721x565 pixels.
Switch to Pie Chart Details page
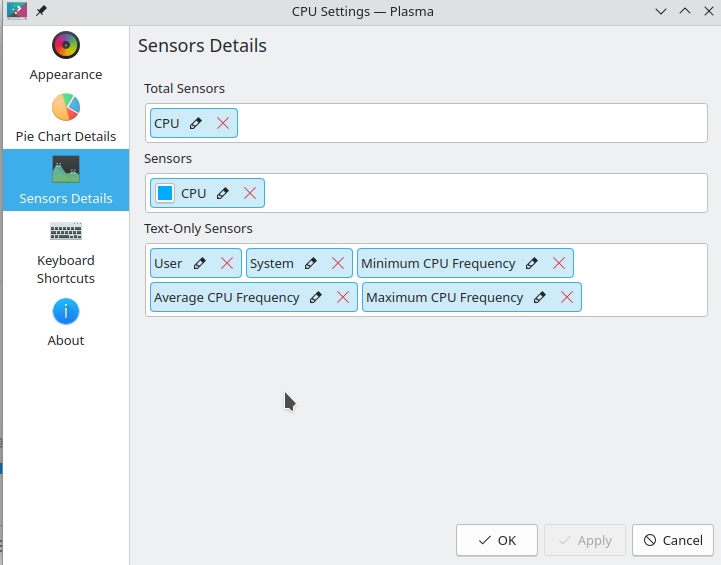click(x=66, y=118)
